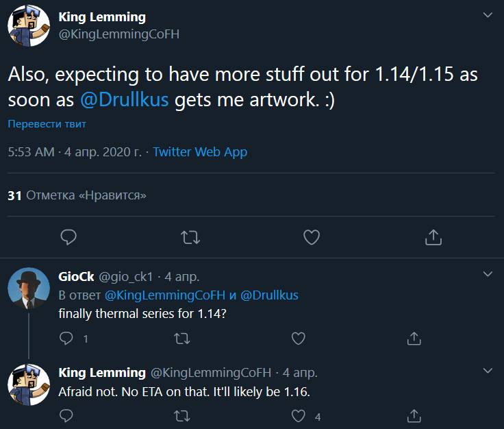Reply to the "Afraid not" tweet
The image size is (504, 429).
(x=66, y=416)
